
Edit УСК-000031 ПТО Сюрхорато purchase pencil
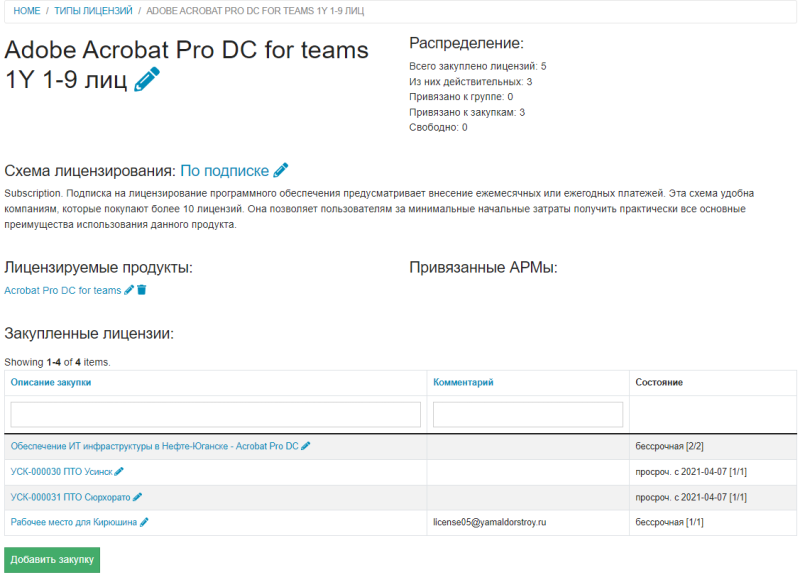pos(137,497)
